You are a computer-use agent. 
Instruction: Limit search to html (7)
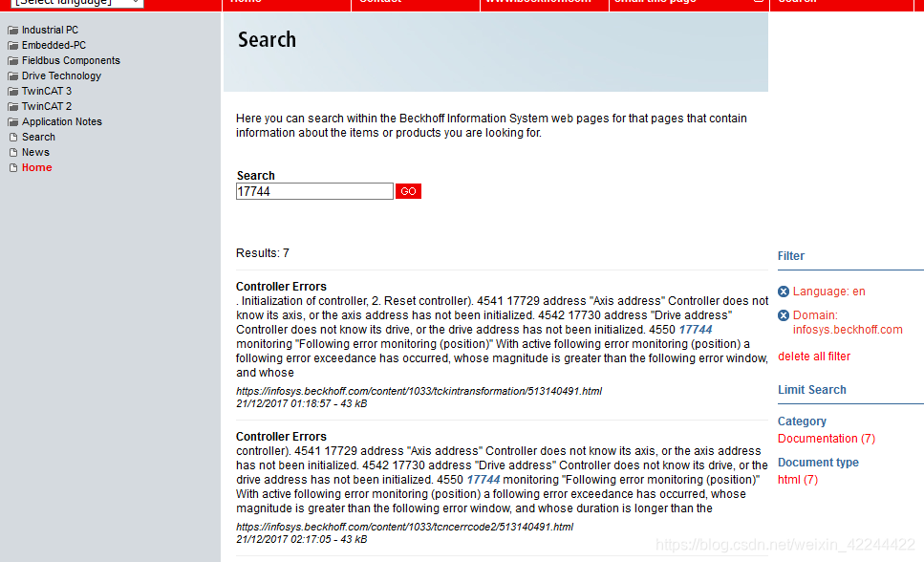797,480
